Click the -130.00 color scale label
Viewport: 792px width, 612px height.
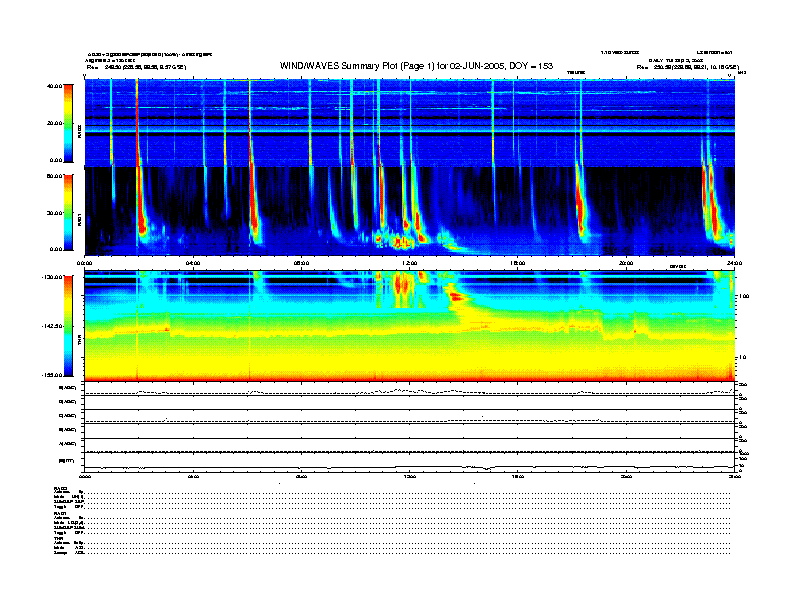pos(52,277)
